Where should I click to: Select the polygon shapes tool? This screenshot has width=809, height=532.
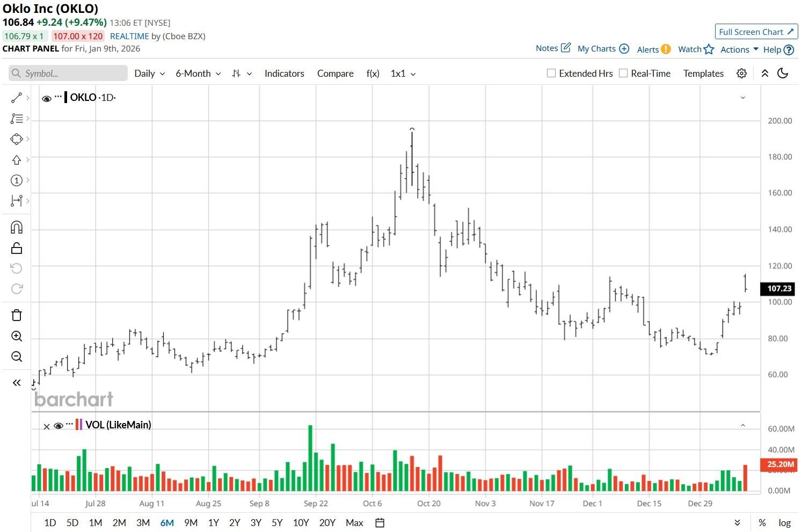pos(17,139)
